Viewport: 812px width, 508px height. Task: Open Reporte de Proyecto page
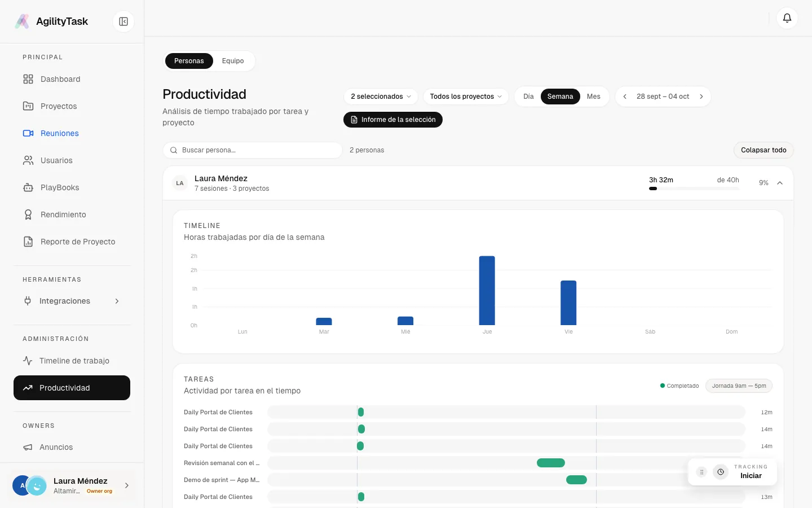click(x=72, y=242)
